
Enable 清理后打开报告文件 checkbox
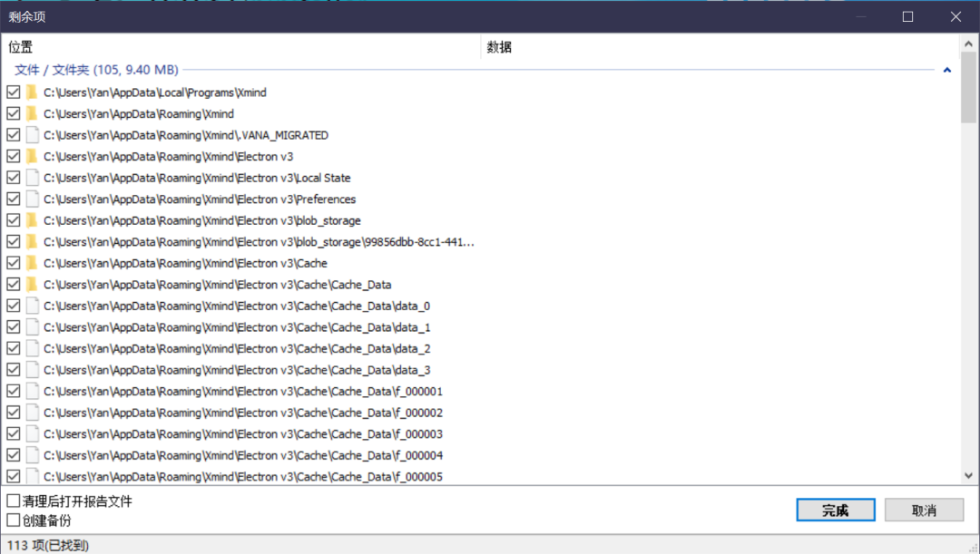(13, 501)
